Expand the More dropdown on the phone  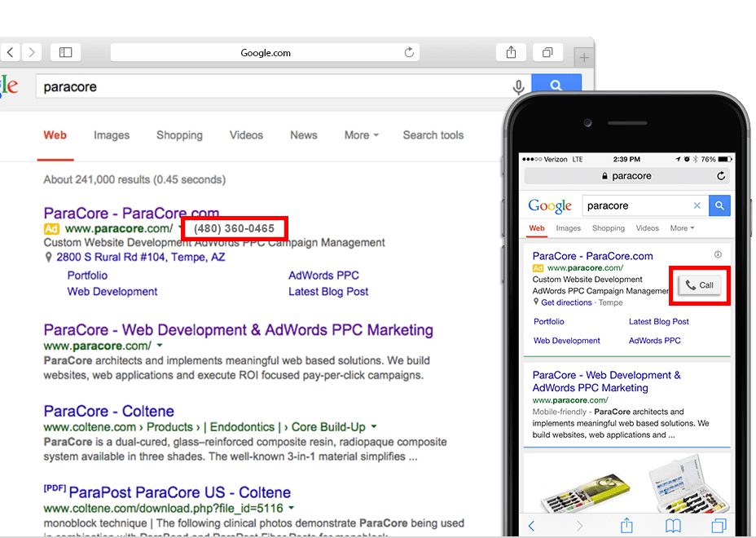pos(682,228)
